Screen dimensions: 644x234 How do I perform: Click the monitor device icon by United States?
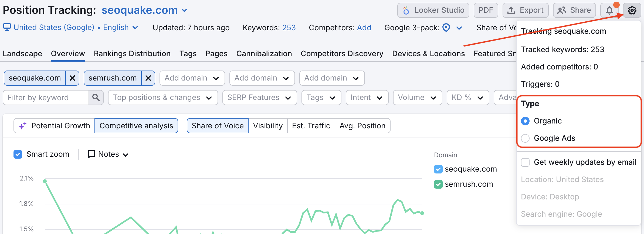point(7,27)
